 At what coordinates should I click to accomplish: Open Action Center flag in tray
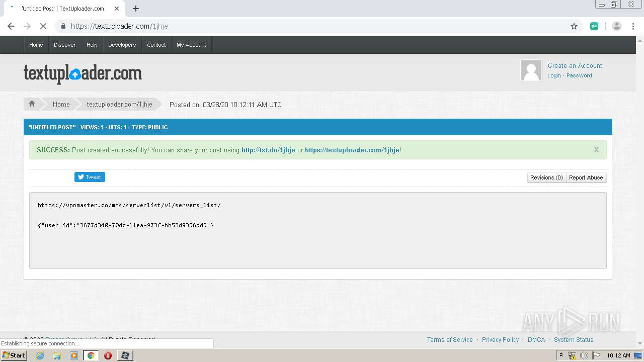[596, 355]
